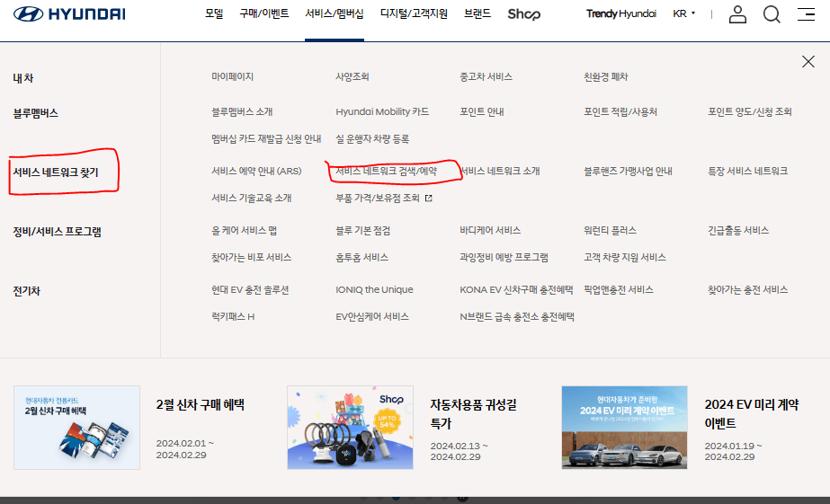Image resolution: width=830 pixels, height=504 pixels.
Task: Select the 서비스/멤버십 menu
Action: point(335,13)
